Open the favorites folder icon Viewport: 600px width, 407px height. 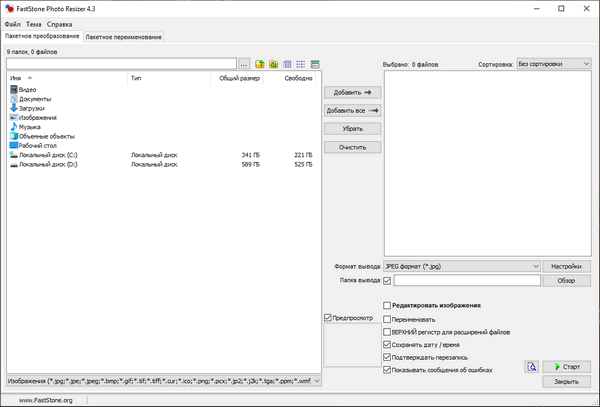tap(273, 64)
